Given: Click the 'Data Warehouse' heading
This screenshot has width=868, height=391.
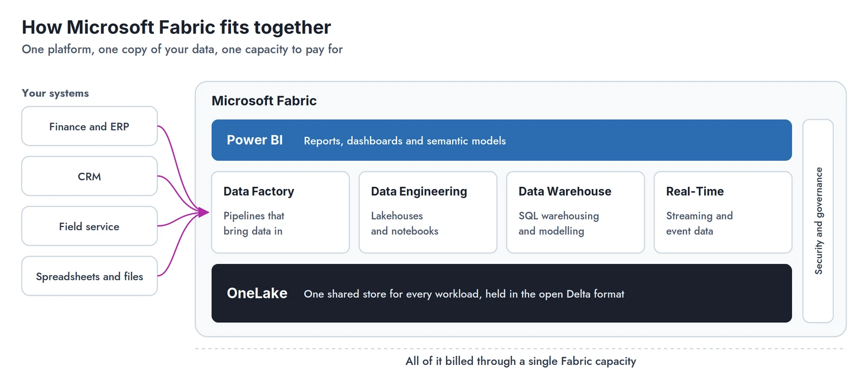Looking at the screenshot, I should tap(565, 191).
